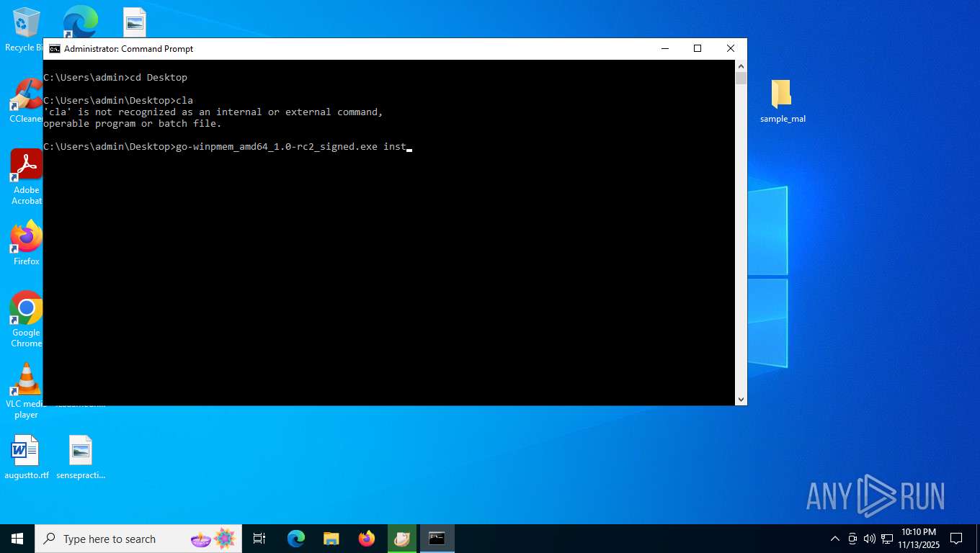Launch VLC media player from the desktop
Screen dimensions: 980x553
27,391
